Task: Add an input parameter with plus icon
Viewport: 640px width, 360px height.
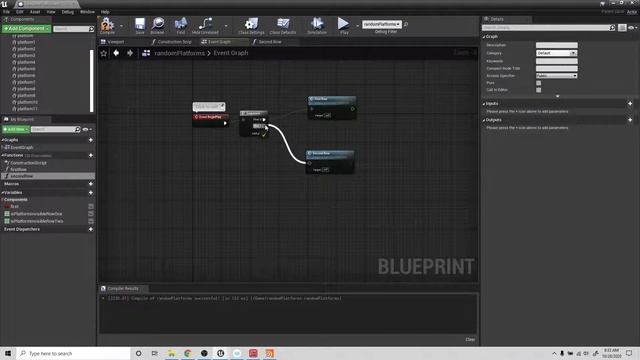Action: point(630,104)
